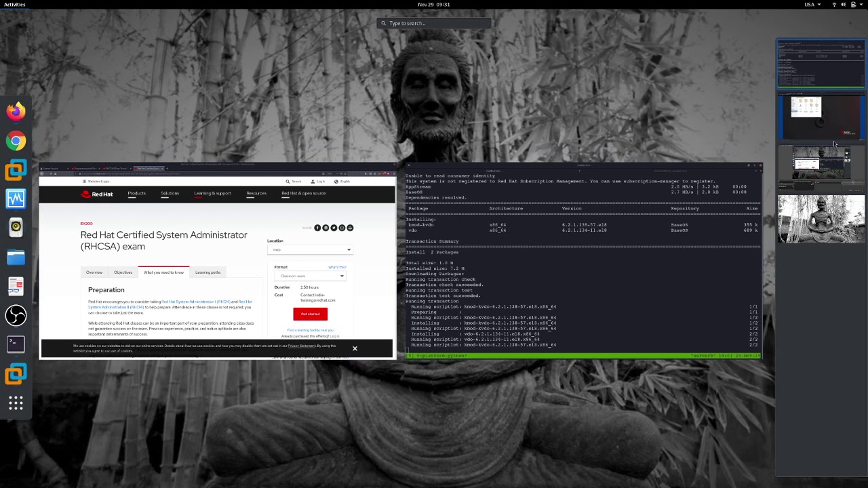This screenshot has height=488, width=868.
Task: Open the system menu arrow in top bar
Action: tap(861, 4)
